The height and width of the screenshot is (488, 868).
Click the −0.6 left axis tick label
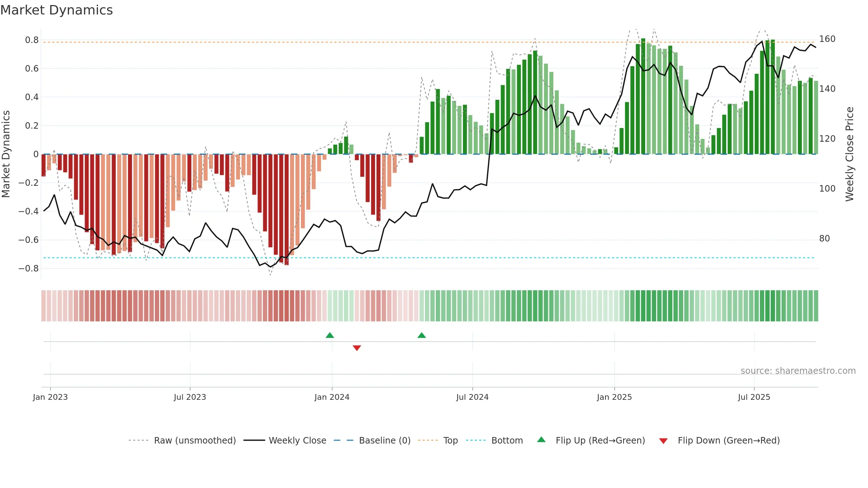pos(29,240)
